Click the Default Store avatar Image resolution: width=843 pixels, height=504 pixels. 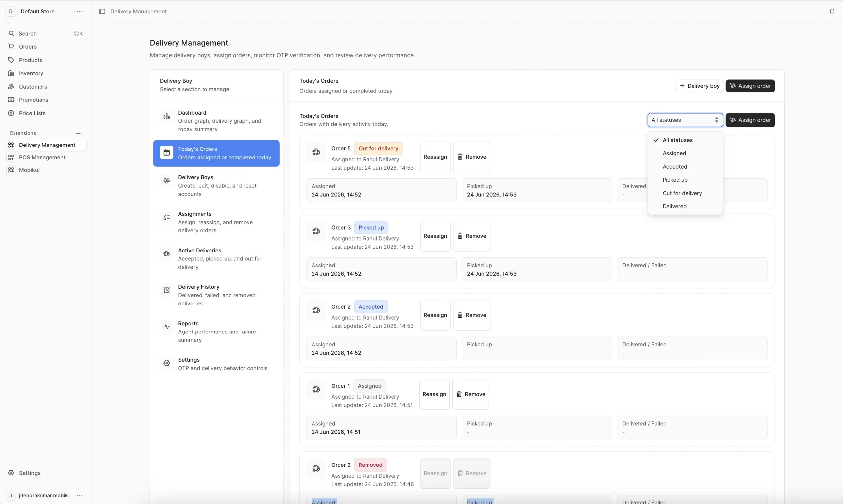(x=11, y=11)
